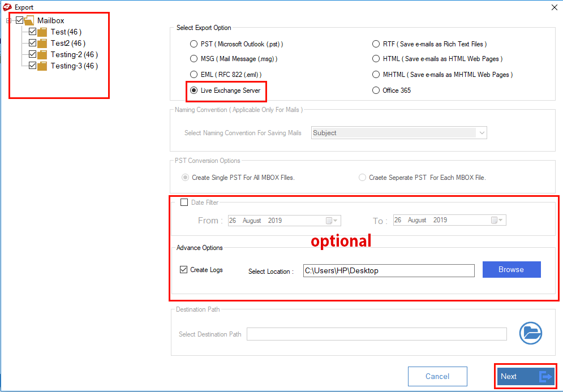Click the 'Select Location :' label
The width and height of the screenshot is (563, 392).
(x=271, y=272)
